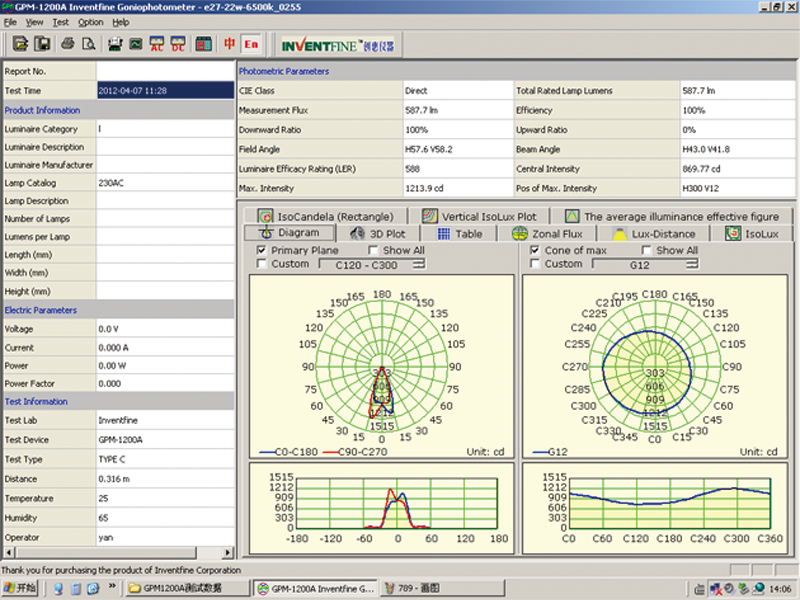Open the View menu

tap(35, 21)
